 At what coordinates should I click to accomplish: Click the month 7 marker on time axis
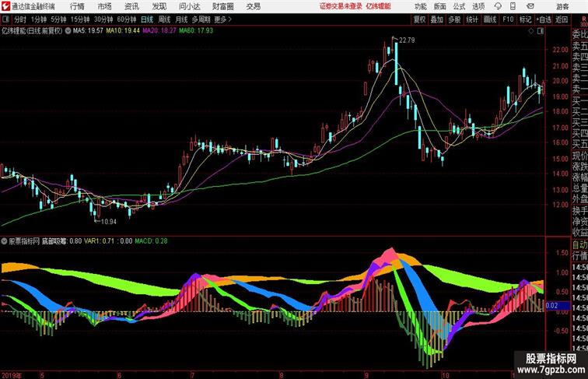[193, 375]
